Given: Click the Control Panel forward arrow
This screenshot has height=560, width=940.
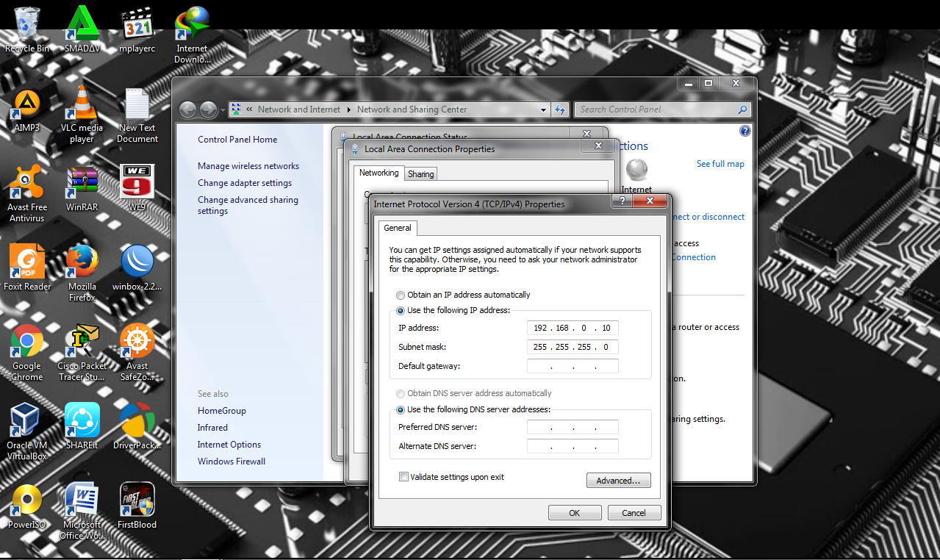Looking at the screenshot, I should [209, 110].
